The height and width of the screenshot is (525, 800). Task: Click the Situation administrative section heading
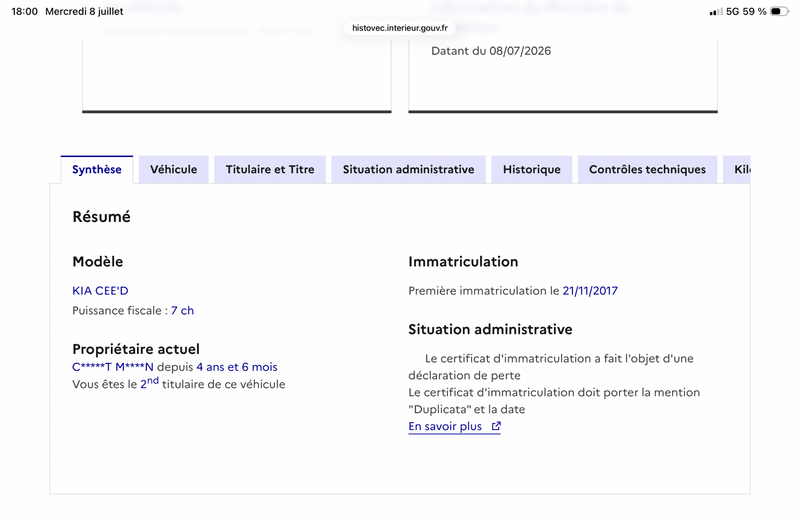[x=490, y=329]
